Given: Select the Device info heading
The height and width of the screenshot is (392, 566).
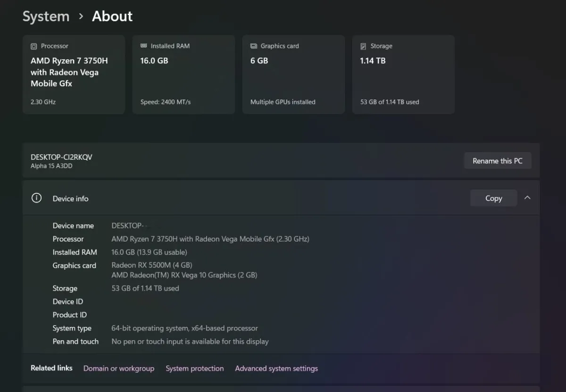Looking at the screenshot, I should (70, 199).
